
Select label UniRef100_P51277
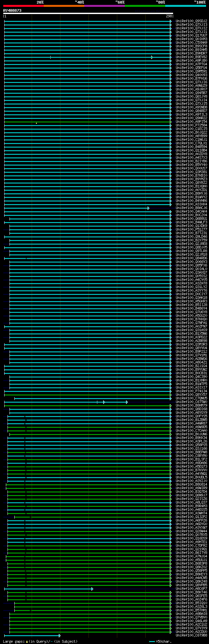(x=191, y=229)
